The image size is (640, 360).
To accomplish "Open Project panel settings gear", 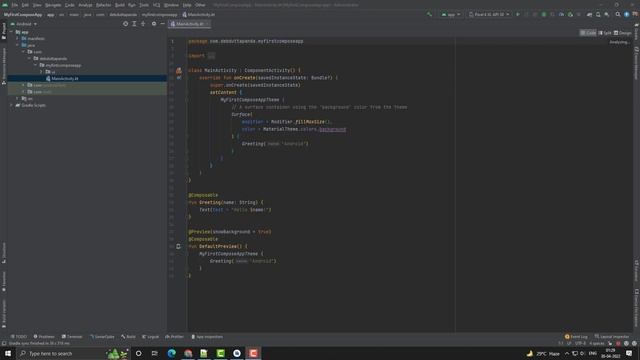I will point(154,24).
